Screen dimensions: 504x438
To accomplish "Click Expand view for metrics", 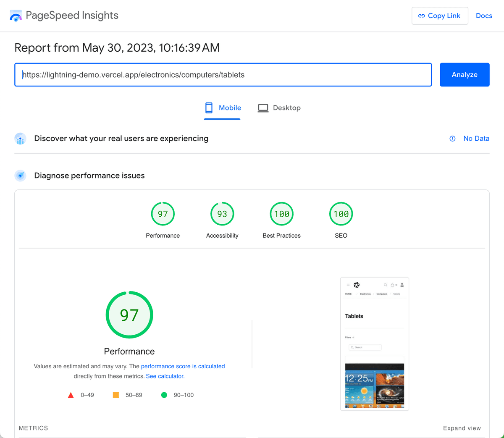I will coord(462,428).
